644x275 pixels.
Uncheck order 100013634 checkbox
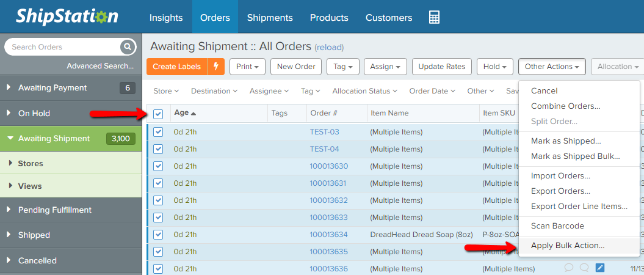(158, 234)
